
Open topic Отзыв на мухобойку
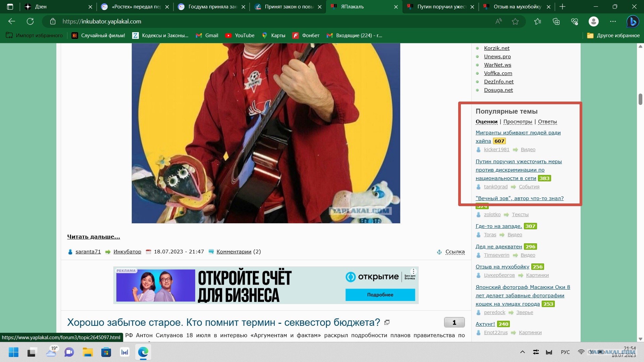coord(502,267)
